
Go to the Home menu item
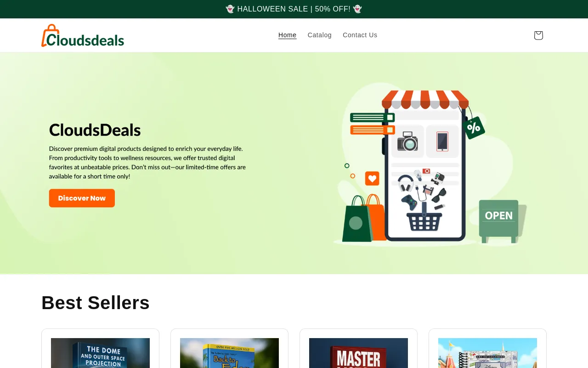[x=288, y=35]
